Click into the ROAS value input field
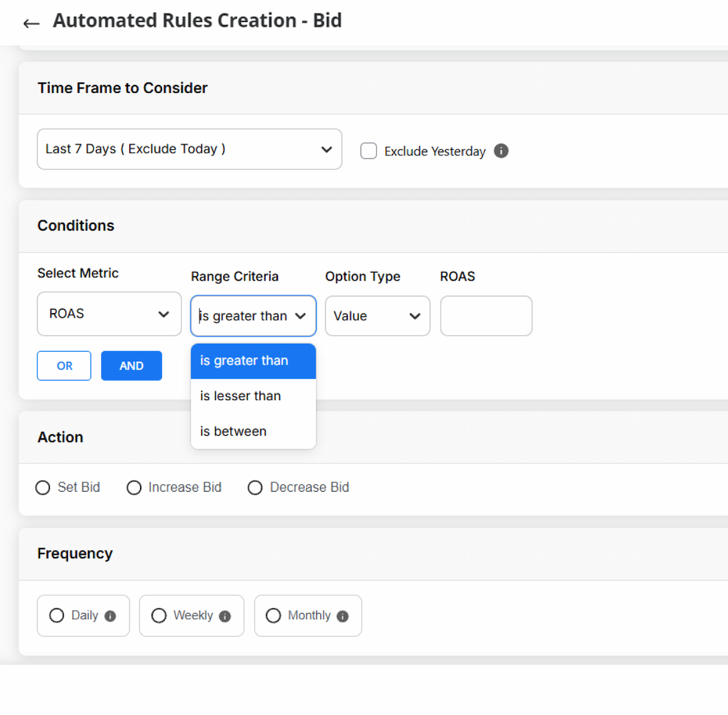The height and width of the screenshot is (715, 728). 486,316
